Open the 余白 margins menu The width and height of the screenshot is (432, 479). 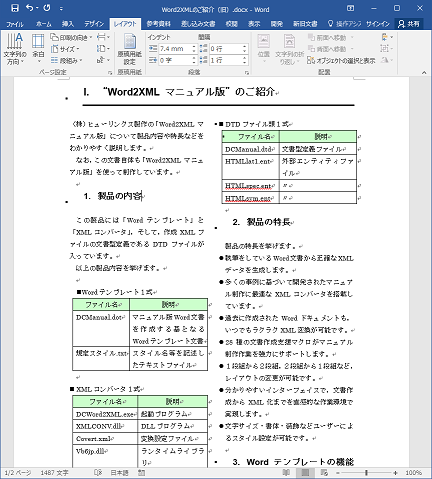coord(38,49)
